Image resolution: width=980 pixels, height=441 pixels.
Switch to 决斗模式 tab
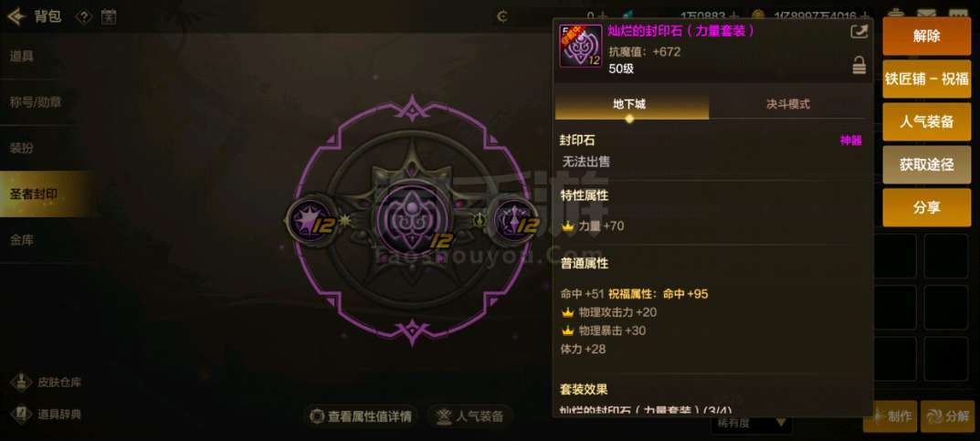pyautogui.click(x=787, y=104)
